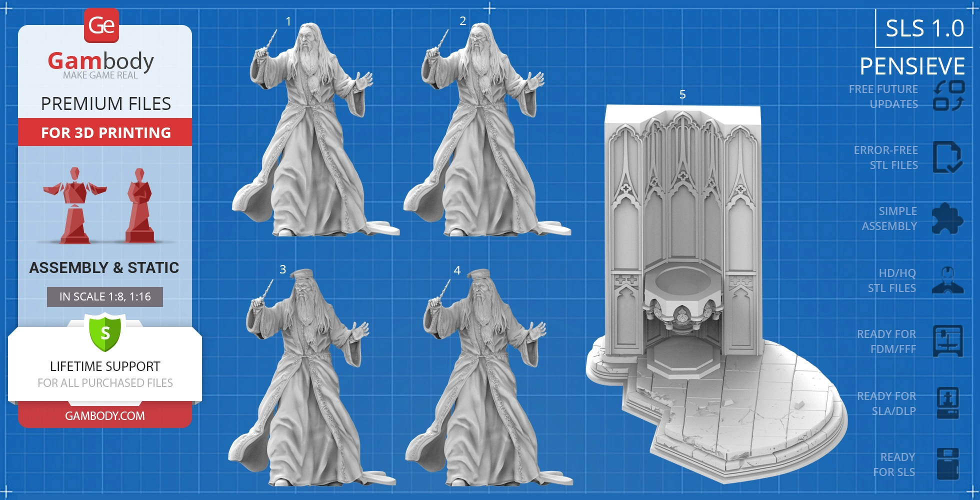Viewport: 980px width, 500px height.
Task: Click the Ready for FDM/FFF printer icon
Action: pos(947,341)
